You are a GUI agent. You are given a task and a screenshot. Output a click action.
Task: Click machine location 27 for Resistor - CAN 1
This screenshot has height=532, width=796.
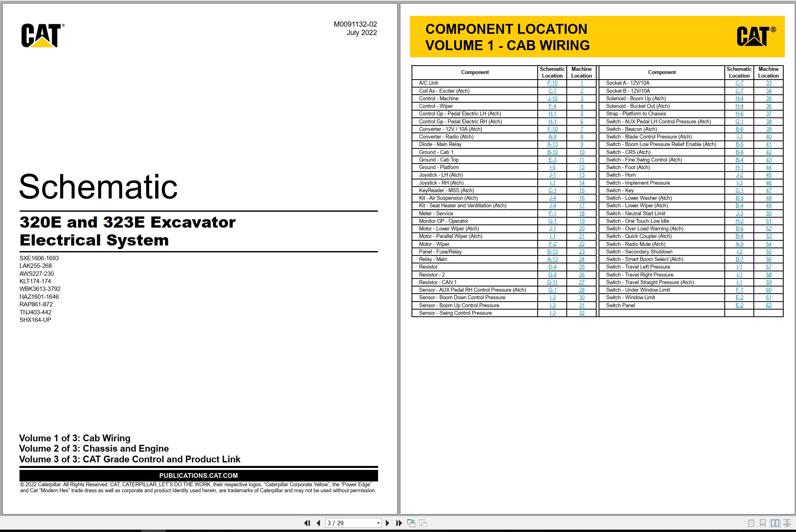(581, 282)
